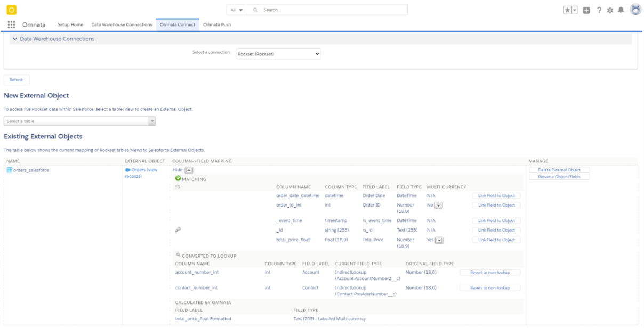
Task: Switch to Data Warehouse Connections tab
Action: click(122, 24)
